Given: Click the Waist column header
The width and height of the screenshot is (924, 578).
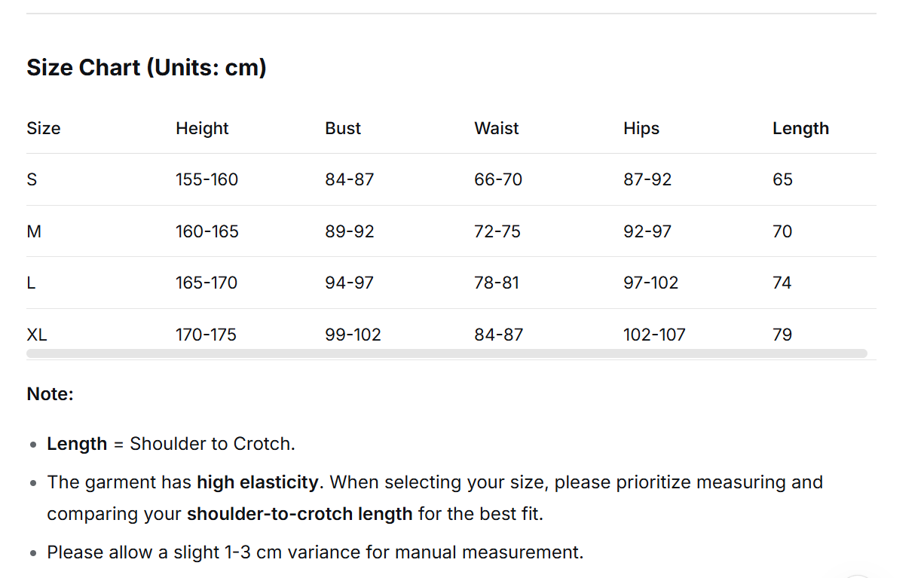Looking at the screenshot, I should point(497,128).
